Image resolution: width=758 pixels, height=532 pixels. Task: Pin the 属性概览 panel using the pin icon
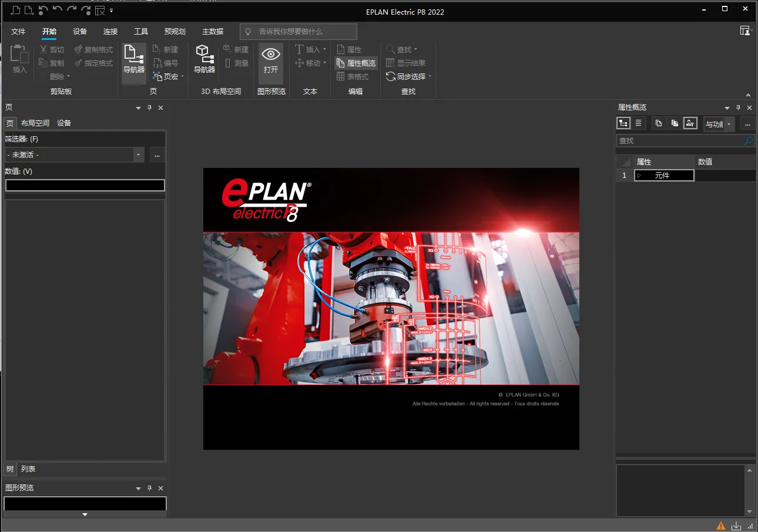(739, 108)
